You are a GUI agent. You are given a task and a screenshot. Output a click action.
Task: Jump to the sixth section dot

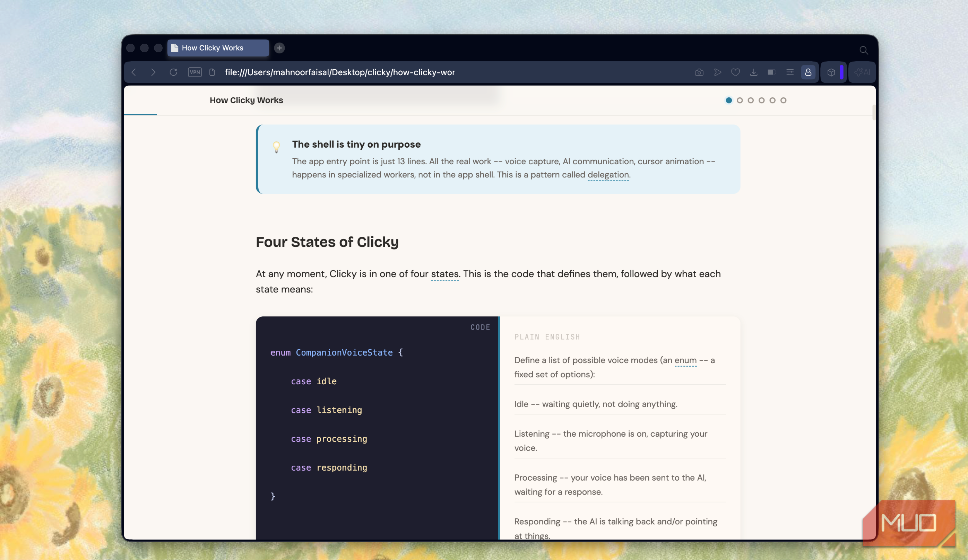click(783, 100)
